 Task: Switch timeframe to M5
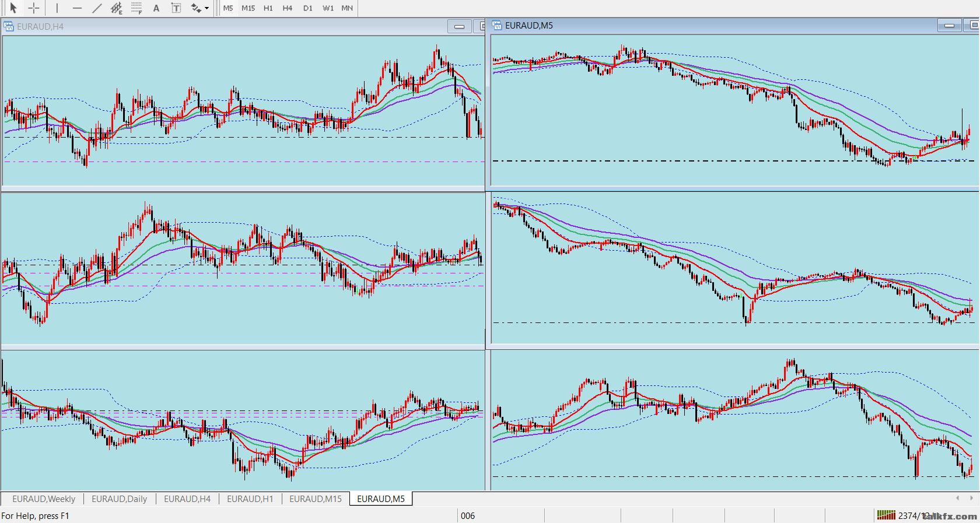228,8
